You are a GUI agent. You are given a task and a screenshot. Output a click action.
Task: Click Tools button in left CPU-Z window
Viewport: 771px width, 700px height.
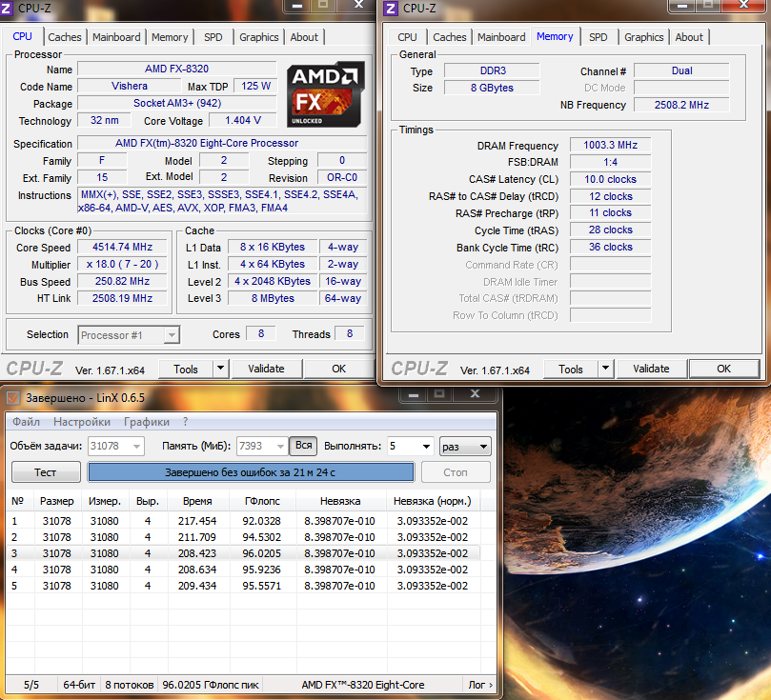[186, 370]
